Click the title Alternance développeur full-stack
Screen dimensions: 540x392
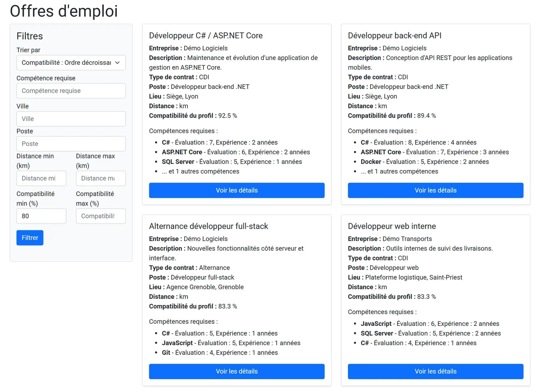coord(209,226)
